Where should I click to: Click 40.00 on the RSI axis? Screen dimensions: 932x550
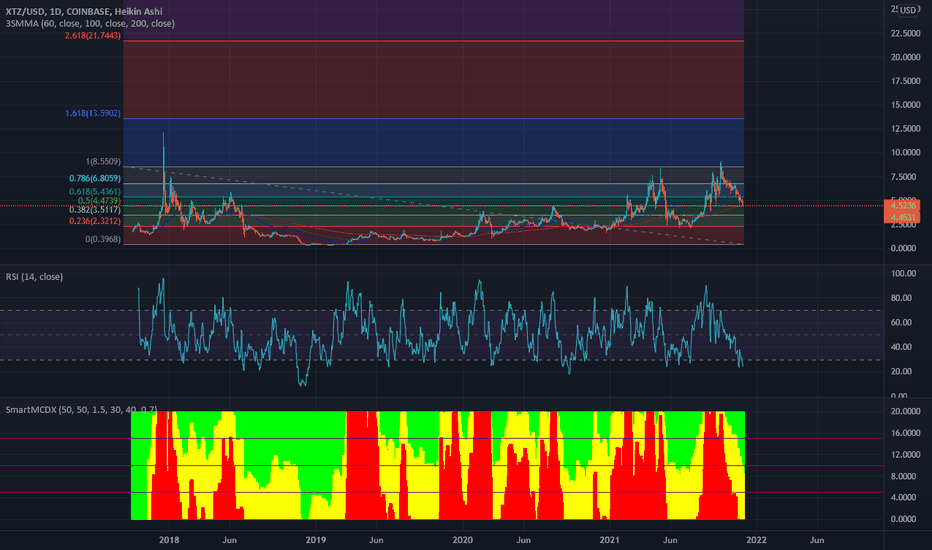coord(902,347)
